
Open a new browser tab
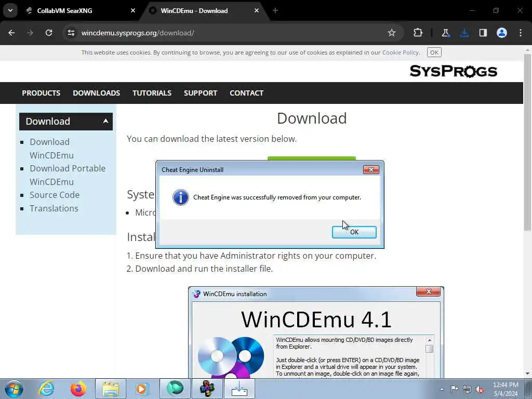pos(275,10)
